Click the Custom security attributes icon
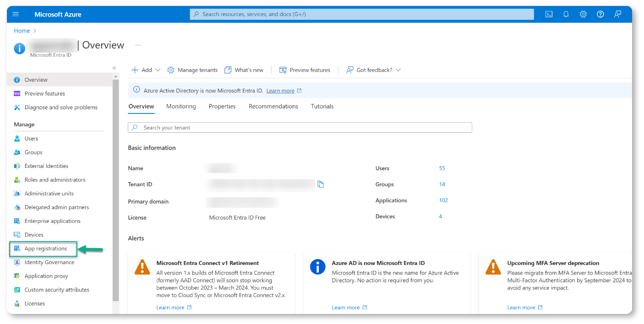The image size is (644, 324). point(17,290)
